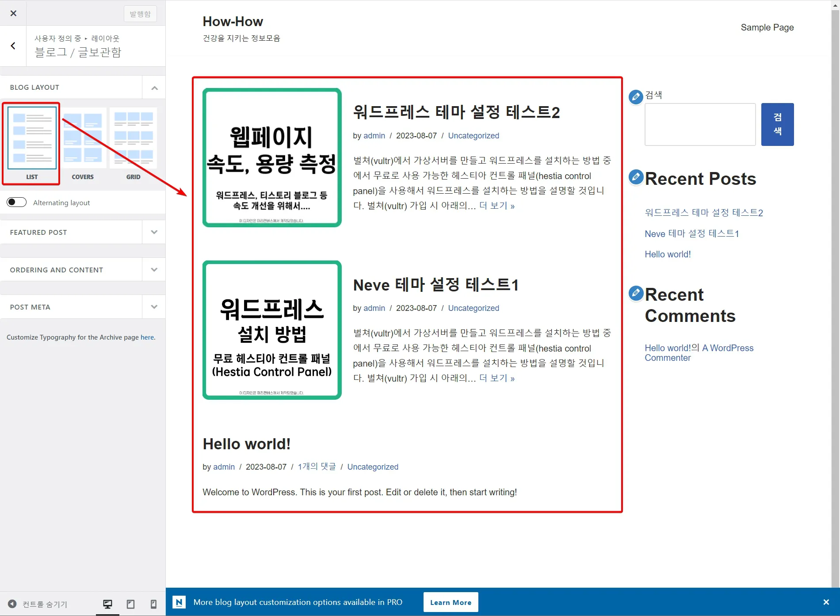Image resolution: width=840 pixels, height=616 pixels.
Task: Click Uncategorized category of 테스트2 post
Action: click(x=473, y=136)
